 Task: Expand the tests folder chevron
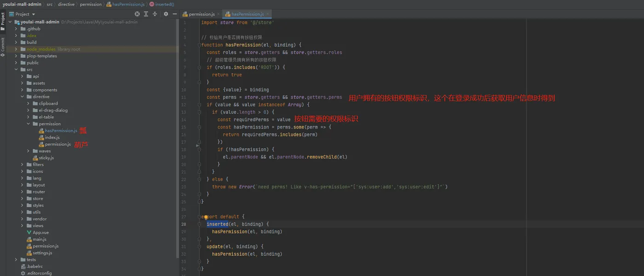pyautogui.click(x=16, y=260)
